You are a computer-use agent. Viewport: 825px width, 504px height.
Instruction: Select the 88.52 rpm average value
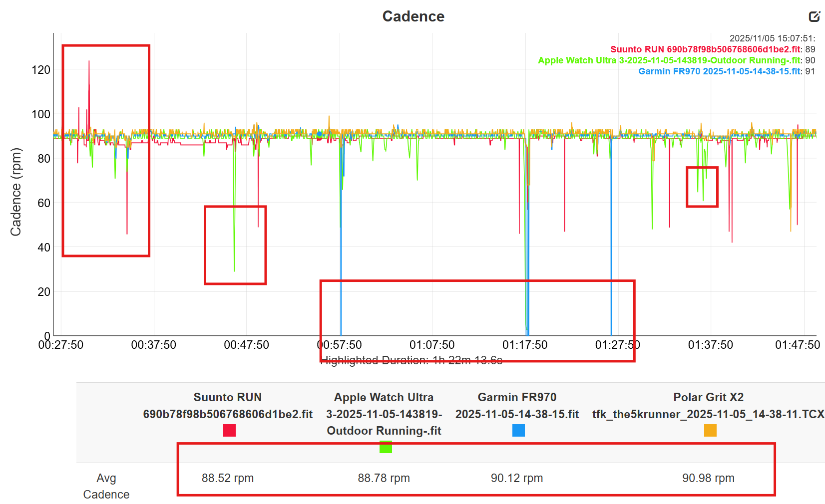pyautogui.click(x=228, y=478)
